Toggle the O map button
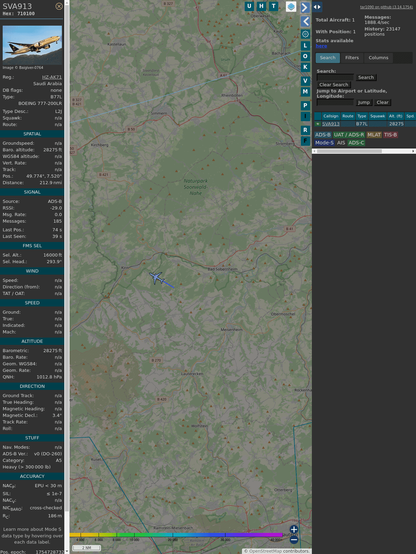416x554 pixels. [305, 56]
